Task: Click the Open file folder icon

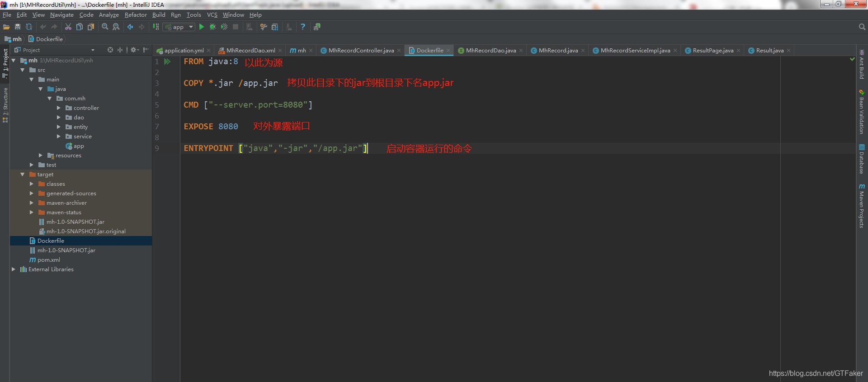Action: (6, 27)
